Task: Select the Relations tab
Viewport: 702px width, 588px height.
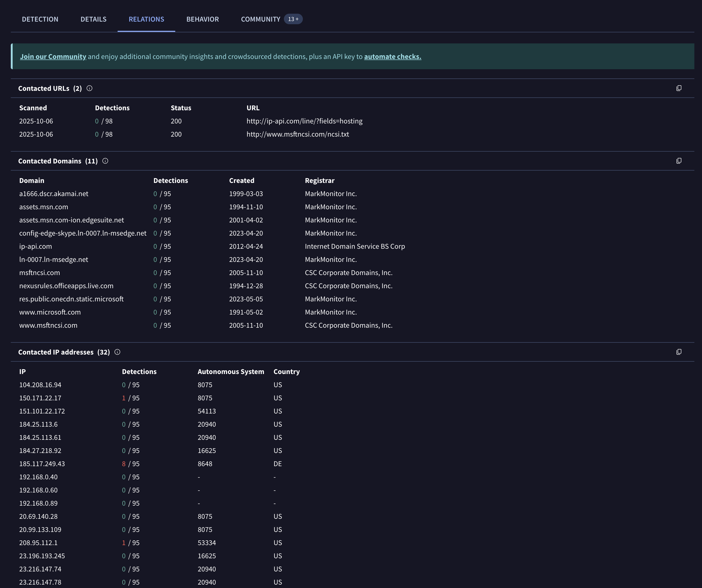Action: (x=146, y=19)
